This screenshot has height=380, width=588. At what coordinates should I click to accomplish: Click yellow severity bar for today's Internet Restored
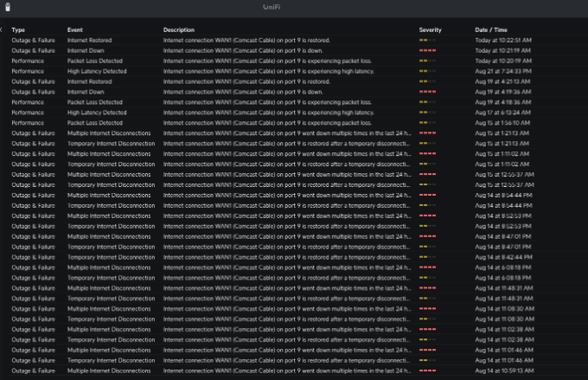coord(427,40)
